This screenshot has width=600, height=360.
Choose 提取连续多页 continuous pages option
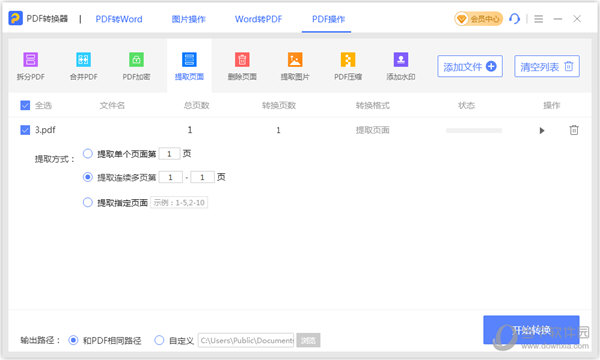pos(88,177)
